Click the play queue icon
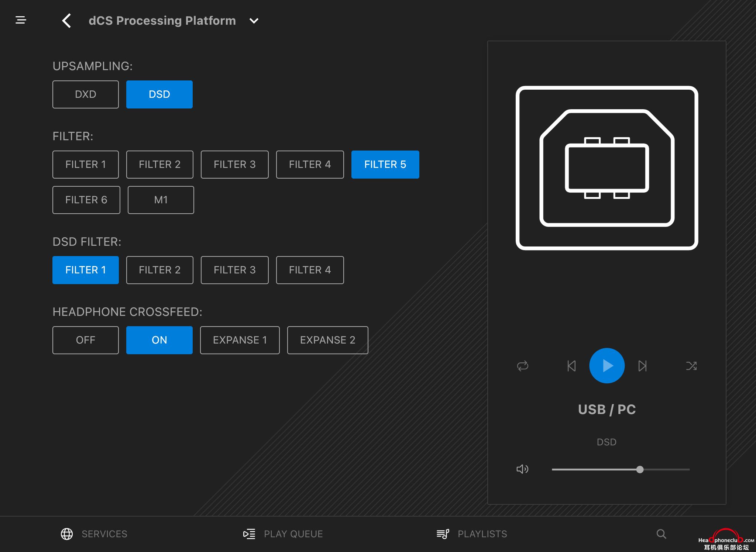Screen dimensions: 756x552 pyautogui.click(x=249, y=534)
